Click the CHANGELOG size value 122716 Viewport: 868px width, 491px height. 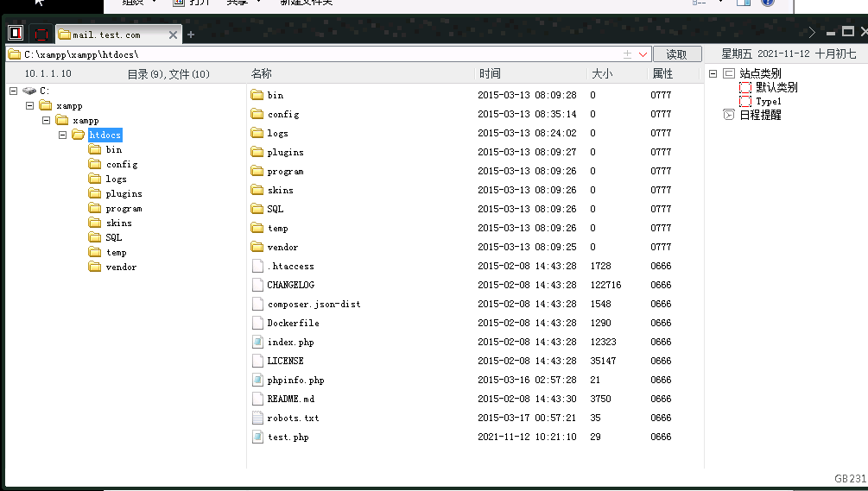(605, 285)
